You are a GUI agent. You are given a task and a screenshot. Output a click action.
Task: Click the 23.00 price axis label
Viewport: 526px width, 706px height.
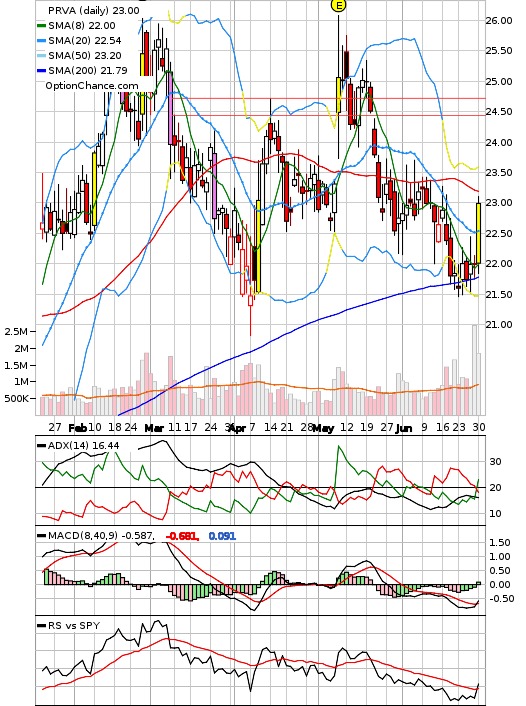point(499,203)
